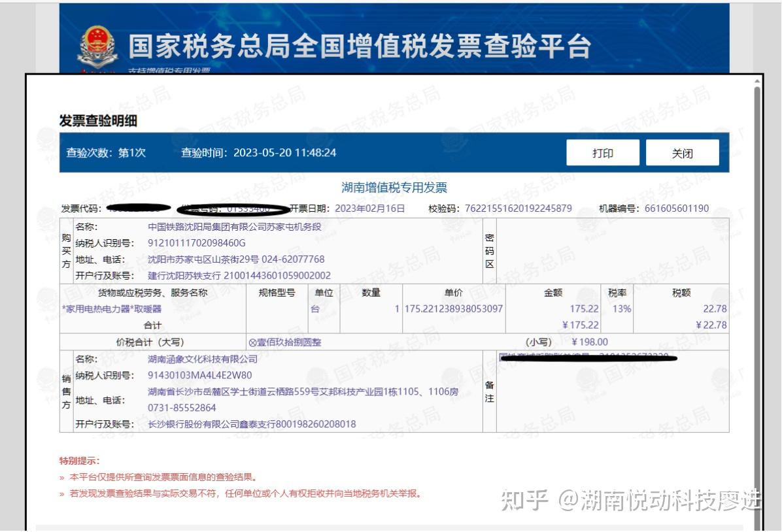
Task: Click buyer address 沈阳市苏家屯区山茶街29号
Action: [x=203, y=259]
